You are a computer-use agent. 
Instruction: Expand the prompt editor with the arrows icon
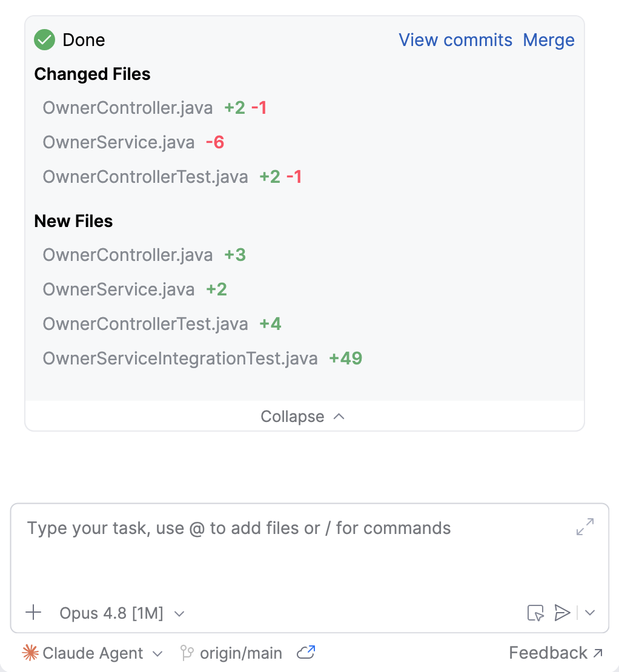[585, 527]
